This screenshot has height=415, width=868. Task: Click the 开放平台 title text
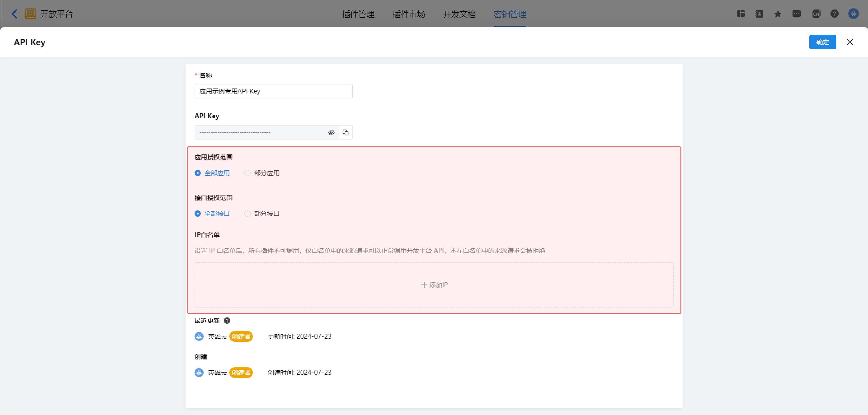point(56,14)
